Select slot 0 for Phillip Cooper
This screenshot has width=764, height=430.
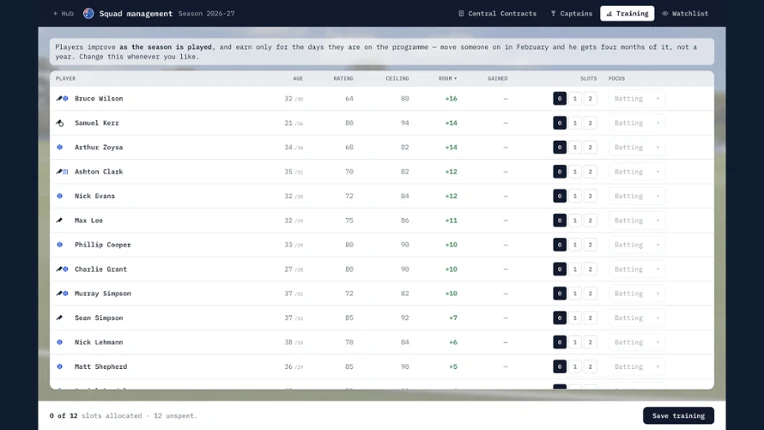(x=560, y=244)
